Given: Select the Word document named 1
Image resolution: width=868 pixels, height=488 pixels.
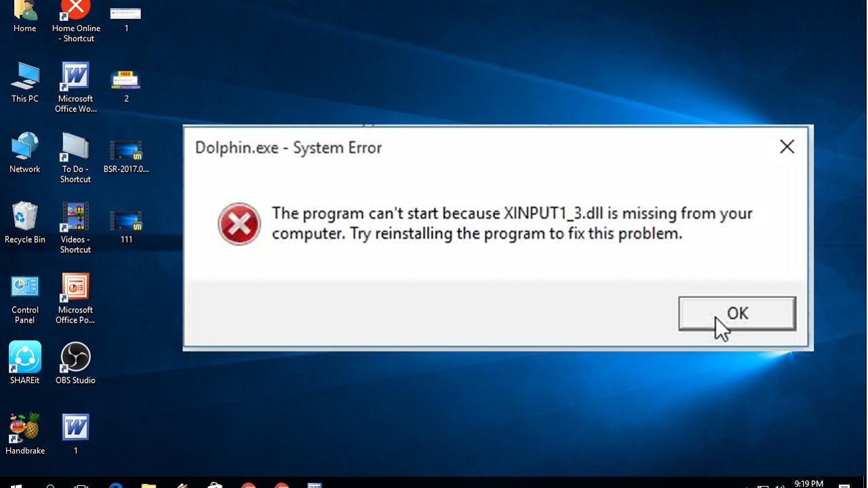Looking at the screenshot, I should [75, 434].
